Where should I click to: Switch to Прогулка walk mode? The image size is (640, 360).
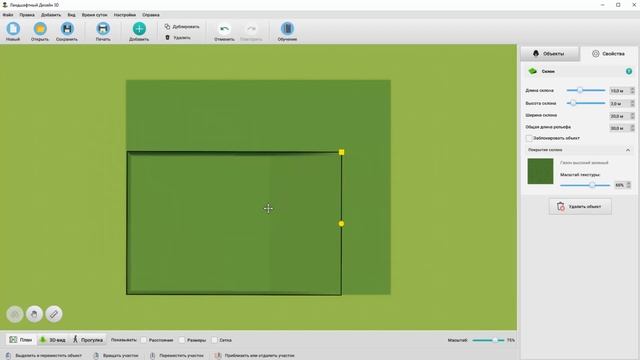pos(88,340)
